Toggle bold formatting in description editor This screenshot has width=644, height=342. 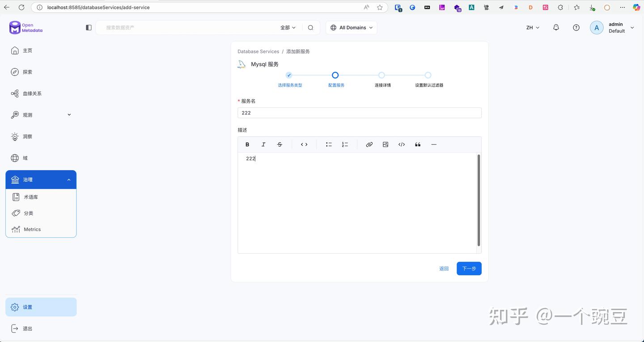(247, 145)
